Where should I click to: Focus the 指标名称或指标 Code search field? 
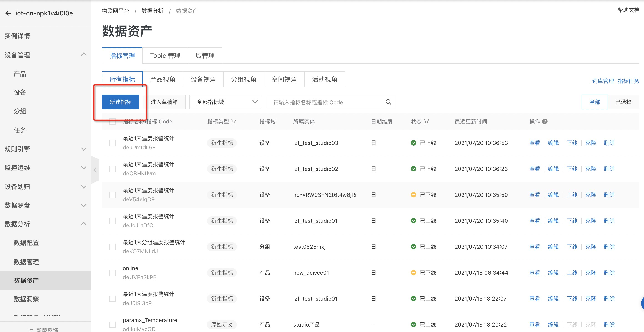tap(330, 102)
